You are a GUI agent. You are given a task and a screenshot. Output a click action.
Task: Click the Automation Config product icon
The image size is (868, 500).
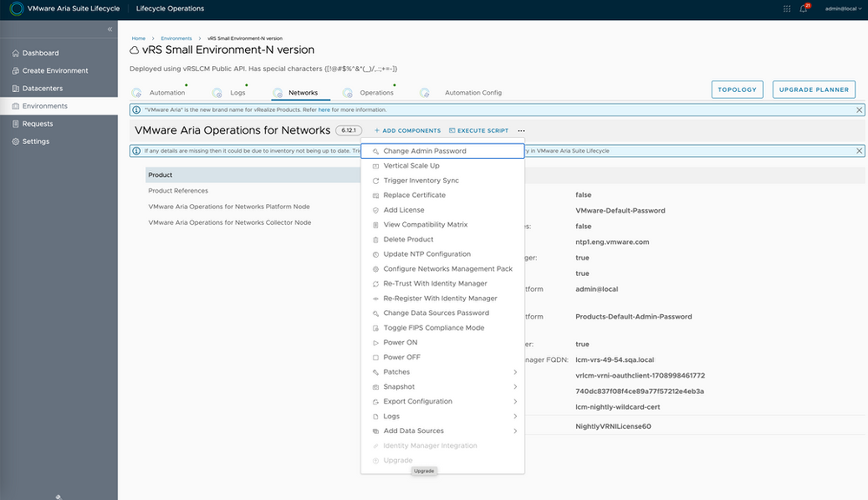(425, 93)
